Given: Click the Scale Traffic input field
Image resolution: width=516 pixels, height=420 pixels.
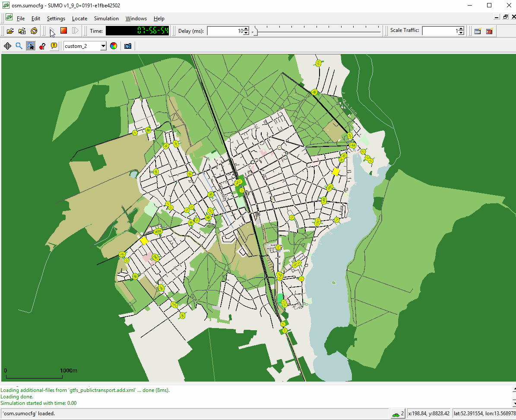Looking at the screenshot, I should click(440, 31).
